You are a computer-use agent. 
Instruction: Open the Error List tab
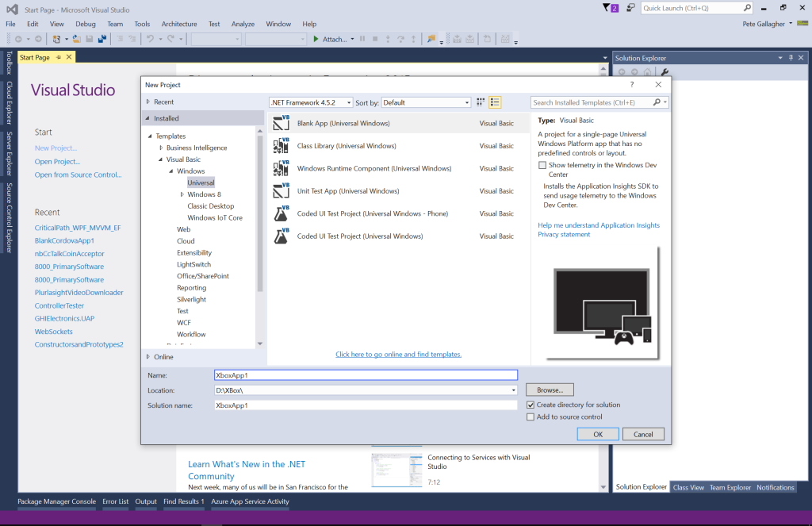(x=115, y=501)
